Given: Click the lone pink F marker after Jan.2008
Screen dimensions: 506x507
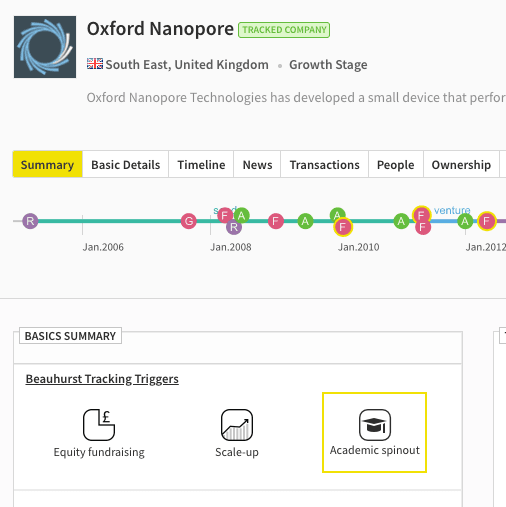Looking at the screenshot, I should [x=276, y=221].
